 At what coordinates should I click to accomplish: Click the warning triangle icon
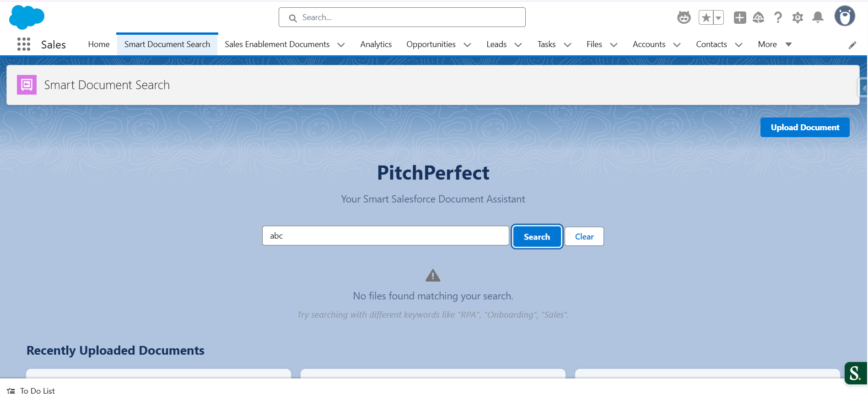tap(433, 275)
